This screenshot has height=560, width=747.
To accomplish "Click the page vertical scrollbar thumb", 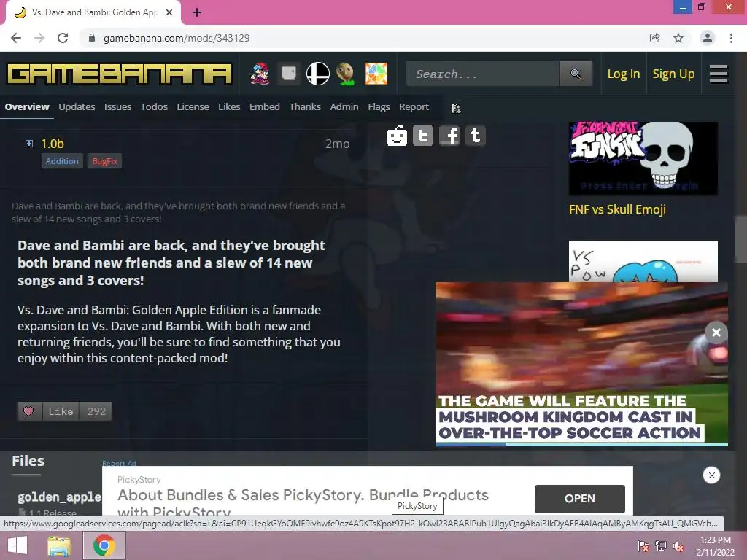I will coord(740,239).
